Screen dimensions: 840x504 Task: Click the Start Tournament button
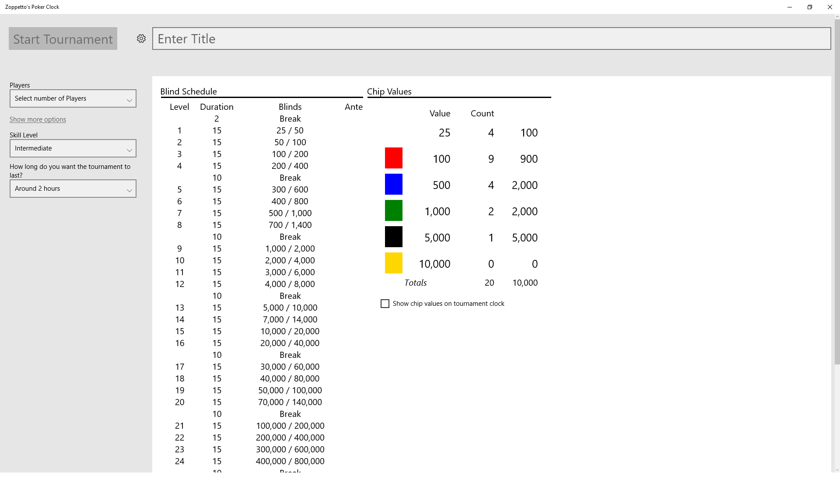pos(63,38)
